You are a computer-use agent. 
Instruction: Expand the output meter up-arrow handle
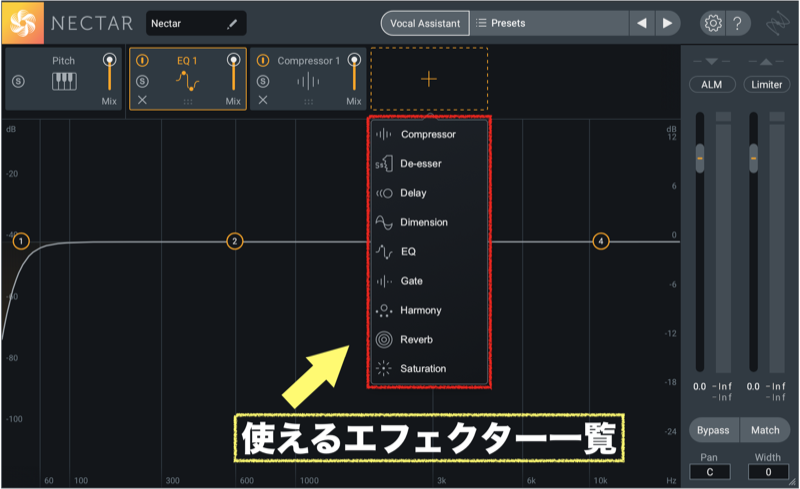(766, 61)
